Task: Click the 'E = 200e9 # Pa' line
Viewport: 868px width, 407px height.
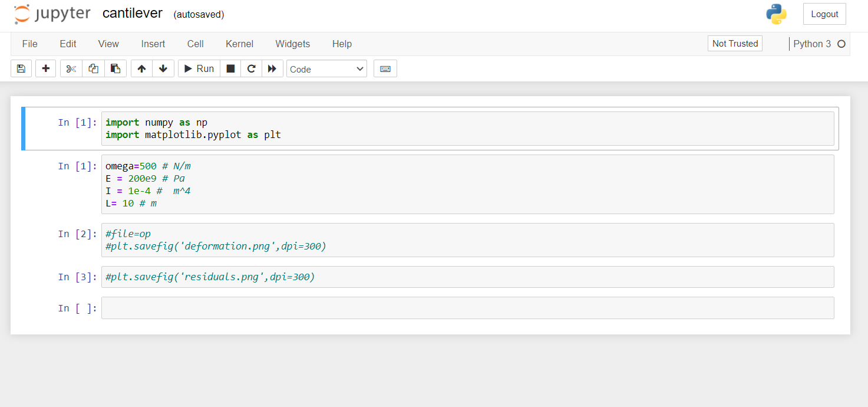Action: click(x=146, y=179)
